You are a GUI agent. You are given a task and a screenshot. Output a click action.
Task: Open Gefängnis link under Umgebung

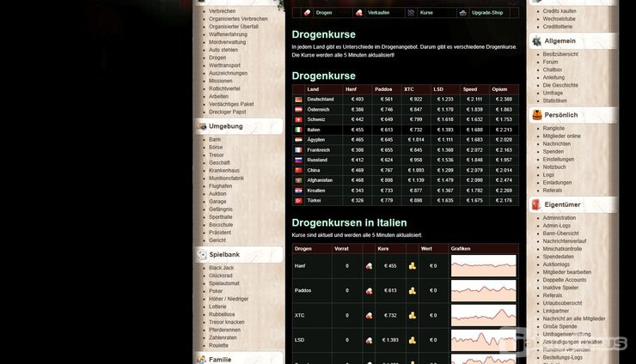[221, 209]
